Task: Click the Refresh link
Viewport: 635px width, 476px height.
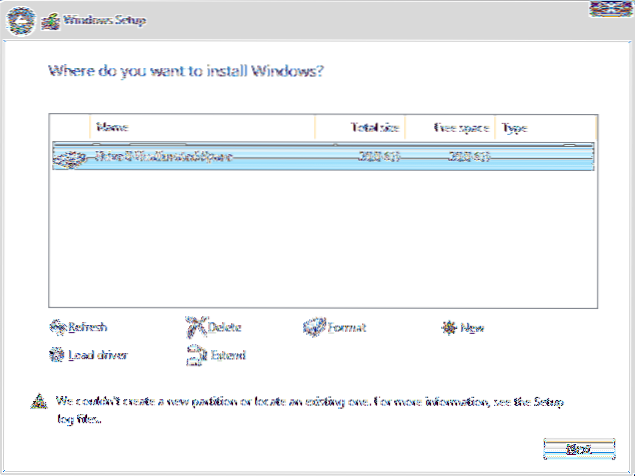Action: [x=88, y=327]
